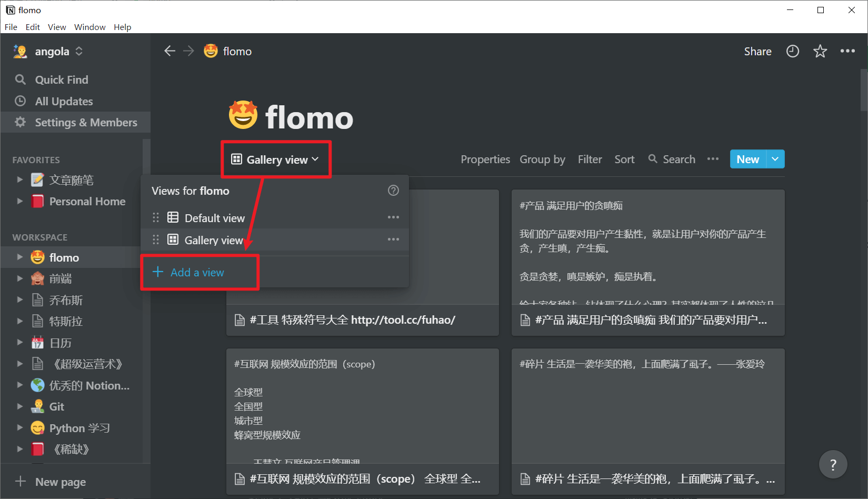
Task: Click the drag handle of Gallery view
Action: [x=156, y=239]
